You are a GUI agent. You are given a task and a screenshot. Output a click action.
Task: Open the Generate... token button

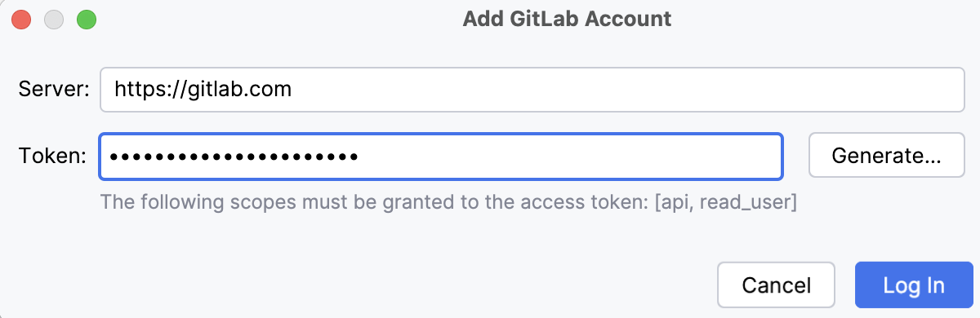(887, 155)
